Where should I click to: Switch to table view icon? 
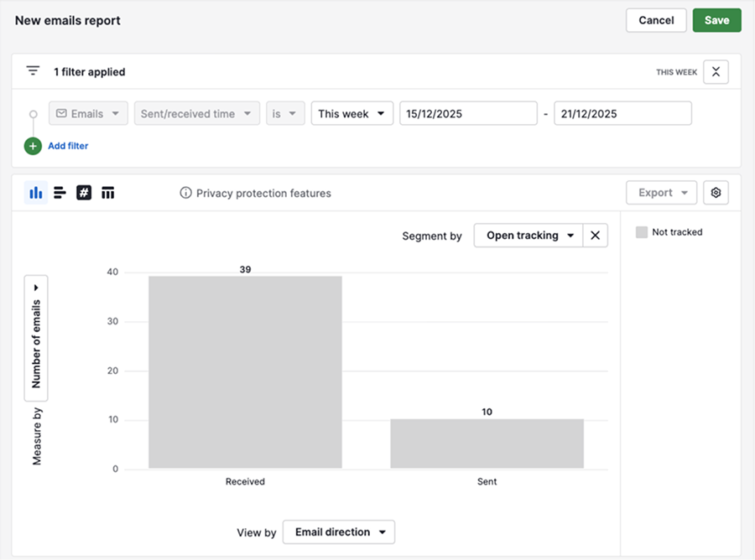pos(107,193)
